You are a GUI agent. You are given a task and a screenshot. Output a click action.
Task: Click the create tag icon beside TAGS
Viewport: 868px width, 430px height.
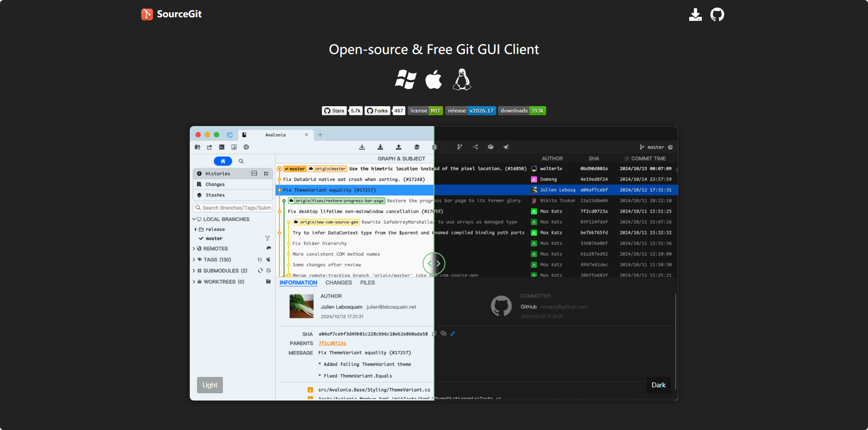[x=268, y=260]
